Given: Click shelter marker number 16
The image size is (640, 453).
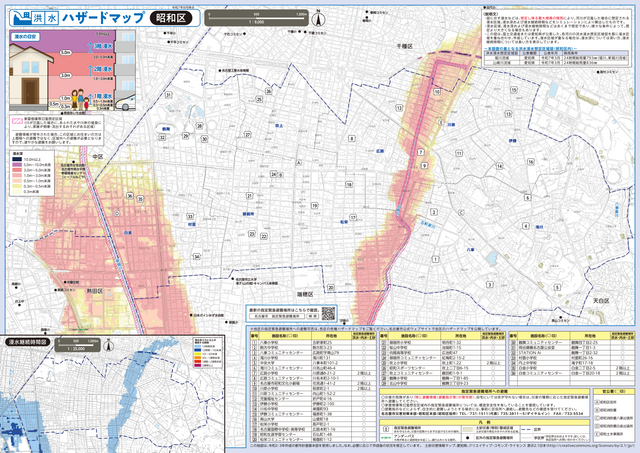Looking at the screenshot, I should (x=531, y=162).
